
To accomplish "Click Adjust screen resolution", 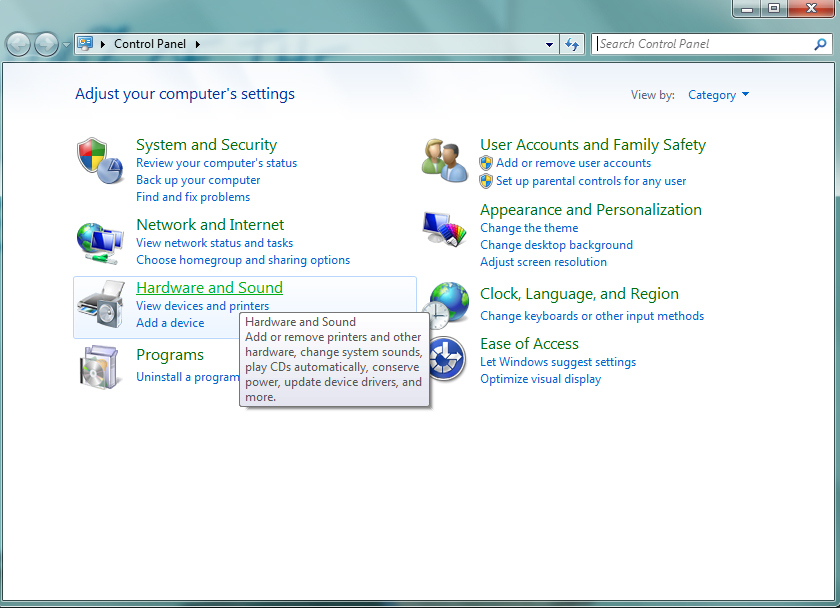I will pyautogui.click(x=543, y=262).
